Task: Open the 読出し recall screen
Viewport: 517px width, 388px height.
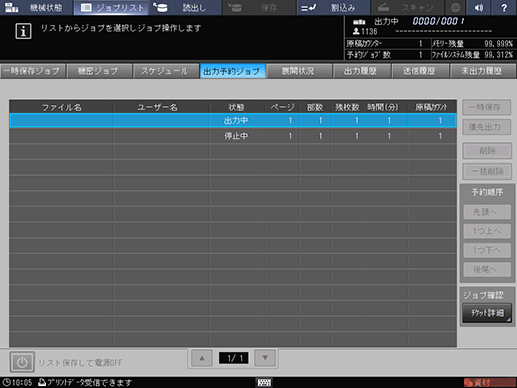Action: click(x=185, y=7)
